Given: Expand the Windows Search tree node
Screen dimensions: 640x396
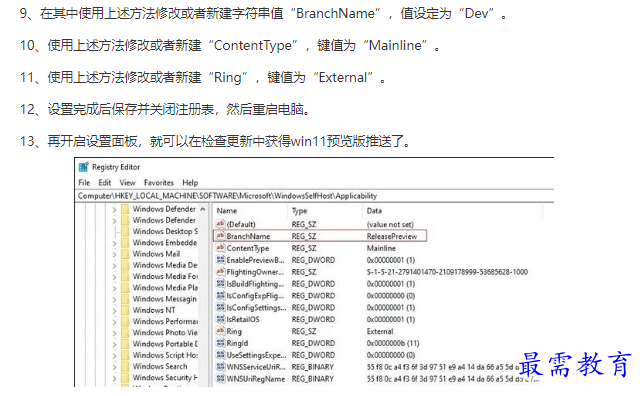Looking at the screenshot, I should coord(114,367).
